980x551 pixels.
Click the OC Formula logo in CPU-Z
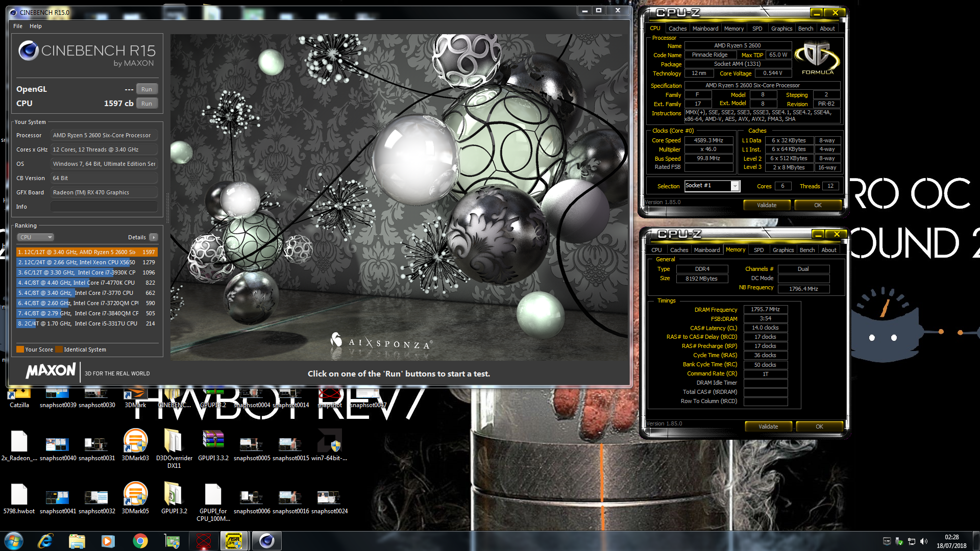pos(817,58)
